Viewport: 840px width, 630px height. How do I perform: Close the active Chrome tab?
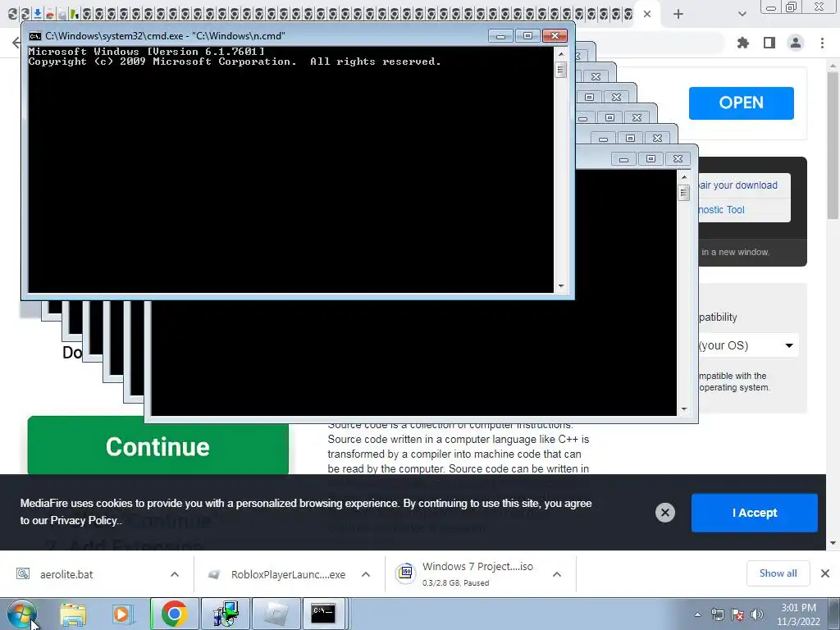coord(647,14)
